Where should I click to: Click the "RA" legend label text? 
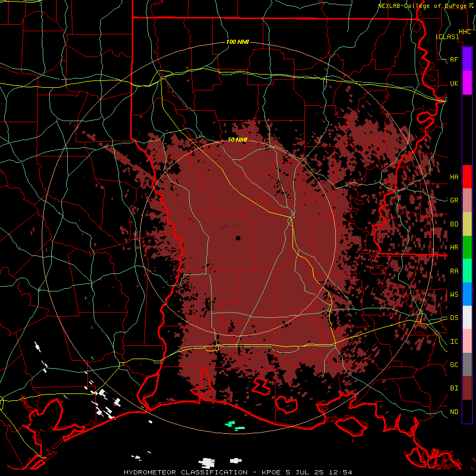pyautogui.click(x=454, y=271)
